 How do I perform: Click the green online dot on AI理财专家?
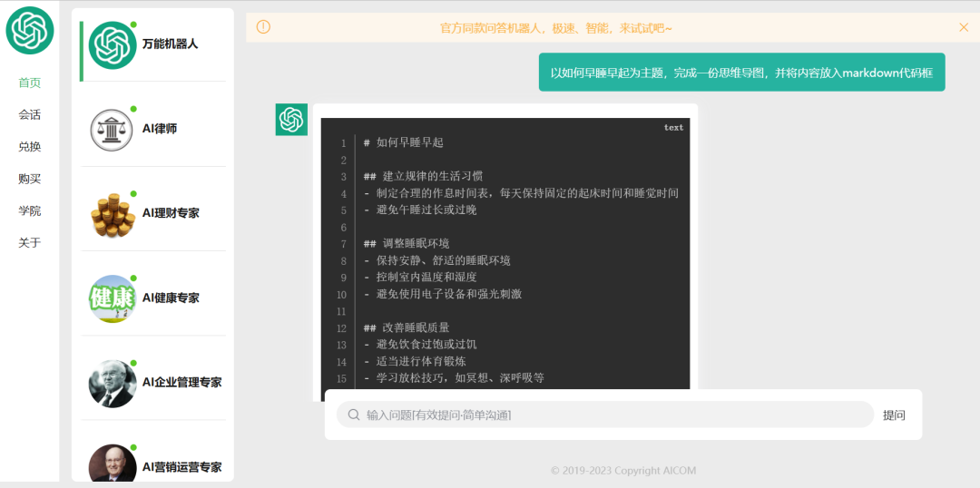point(133,194)
